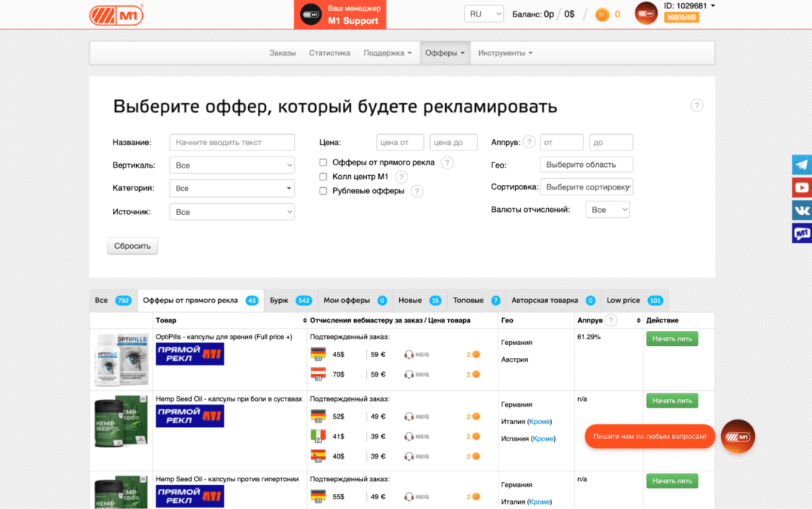
Task: Switch to the Low price tab
Action: (635, 300)
